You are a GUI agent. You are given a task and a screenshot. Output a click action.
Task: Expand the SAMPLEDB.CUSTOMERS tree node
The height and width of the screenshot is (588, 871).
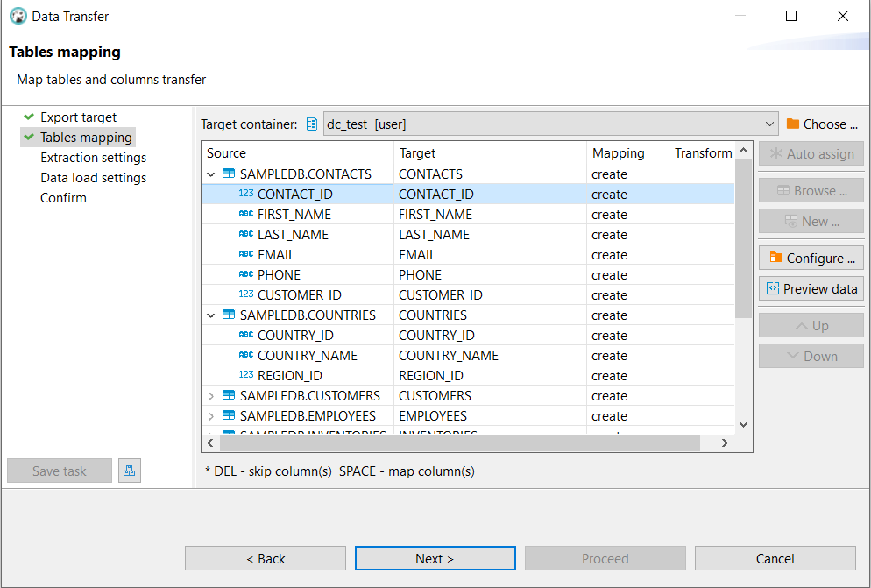click(211, 396)
